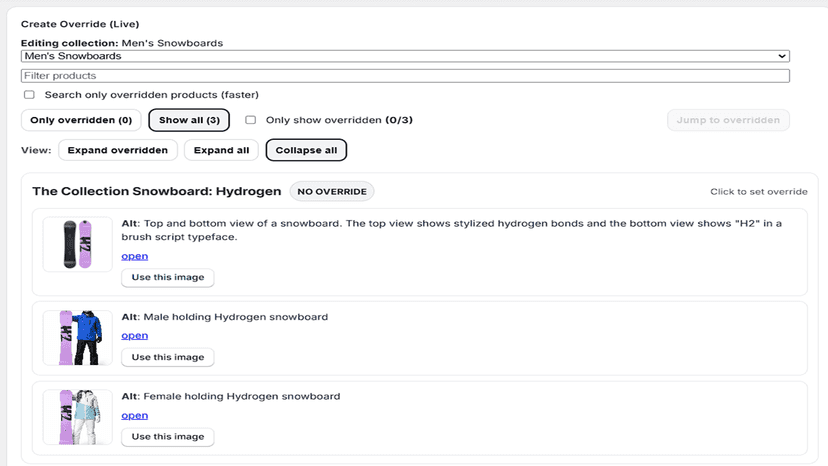828x466 pixels.
Task: Click the 'Editing collection: Men's Snowboards' label
Action: click(x=122, y=43)
